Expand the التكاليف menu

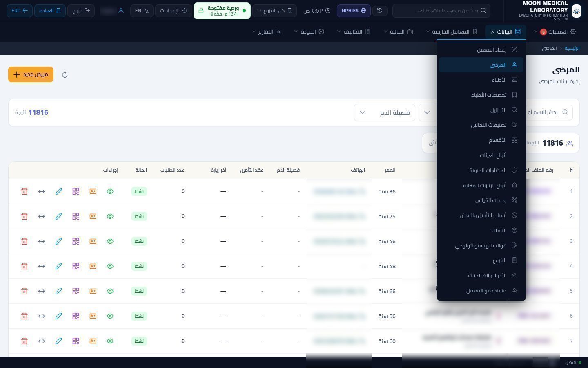pyautogui.click(x=354, y=31)
